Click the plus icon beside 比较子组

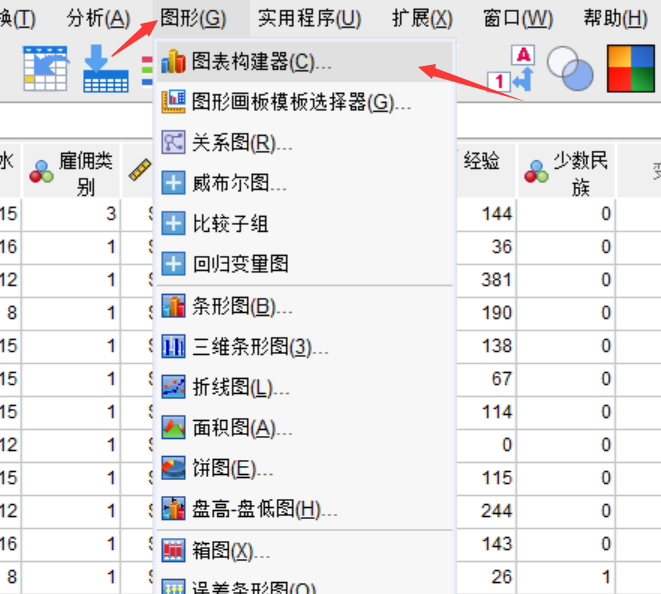coord(173,223)
